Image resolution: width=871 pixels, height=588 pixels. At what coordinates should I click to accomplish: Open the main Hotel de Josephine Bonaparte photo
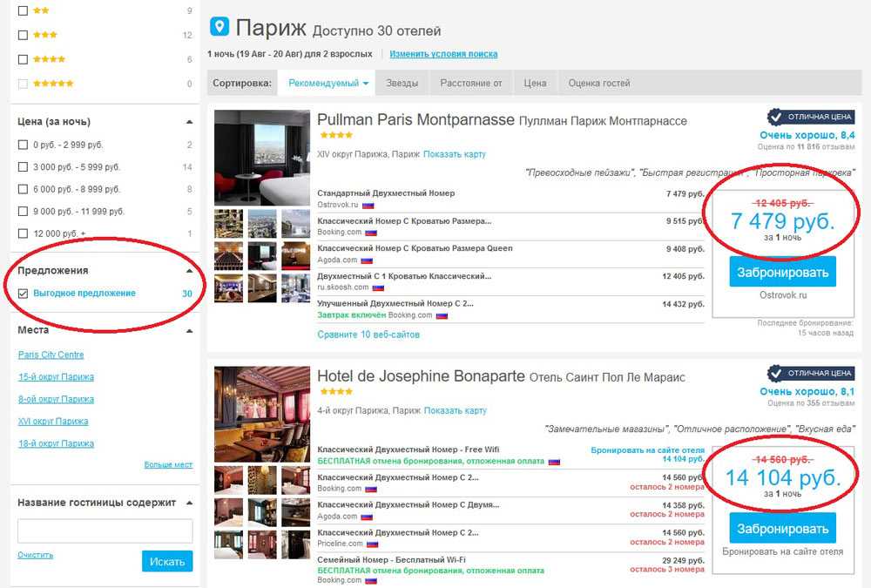(262, 413)
